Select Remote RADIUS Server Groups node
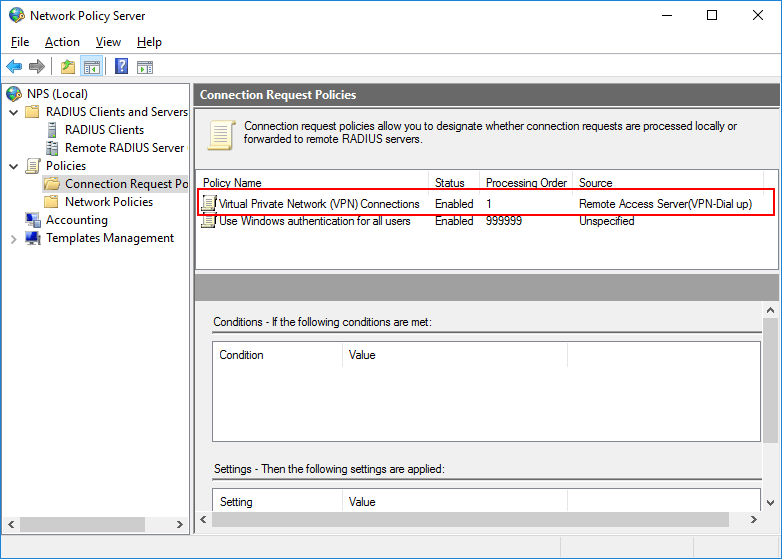Image resolution: width=782 pixels, height=559 pixels. 125,148
